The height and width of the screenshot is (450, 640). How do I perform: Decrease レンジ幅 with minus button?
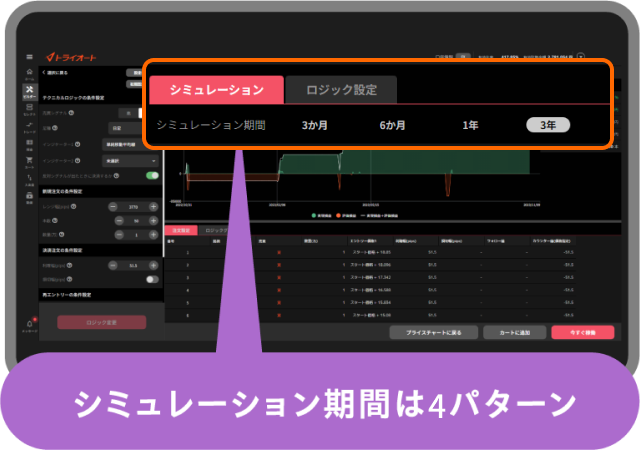point(113,207)
